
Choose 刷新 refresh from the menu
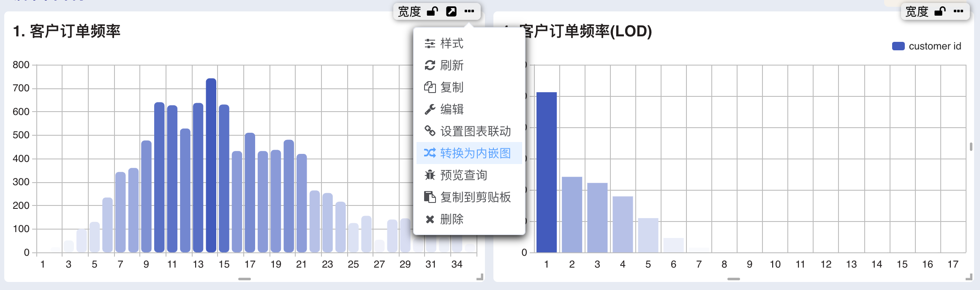coord(469,65)
